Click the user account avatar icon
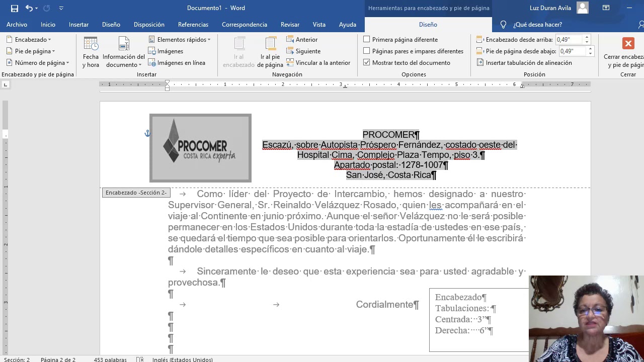The width and height of the screenshot is (644, 362). [x=583, y=8]
